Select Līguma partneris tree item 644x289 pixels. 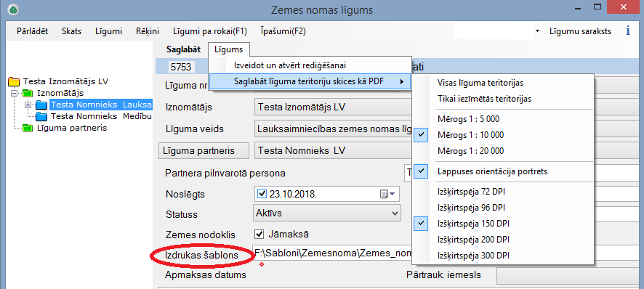pos(72,128)
